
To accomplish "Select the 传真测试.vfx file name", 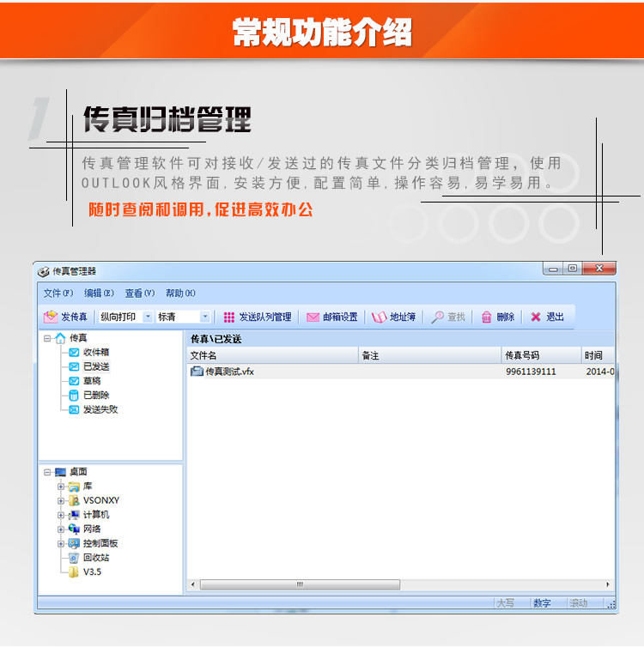I will point(229,372).
